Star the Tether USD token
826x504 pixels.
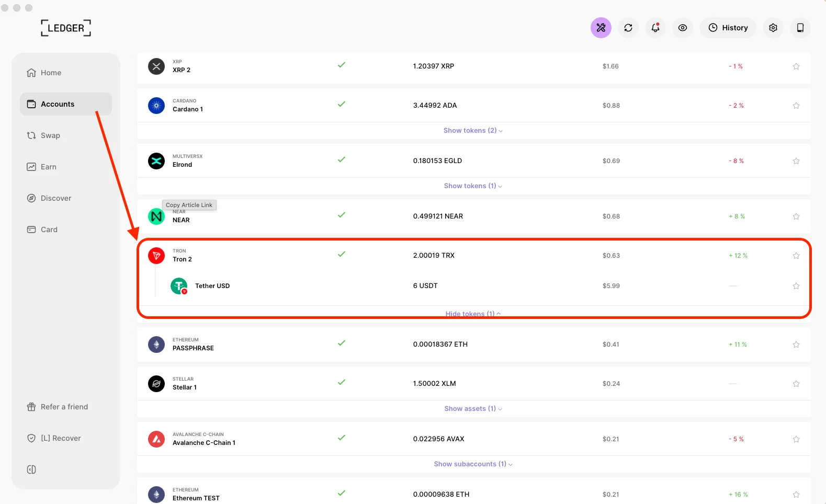click(796, 286)
